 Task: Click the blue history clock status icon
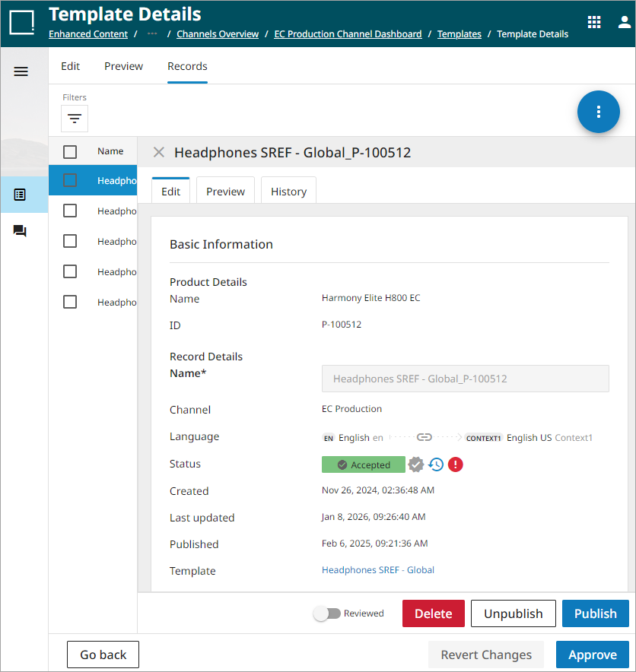(x=436, y=464)
